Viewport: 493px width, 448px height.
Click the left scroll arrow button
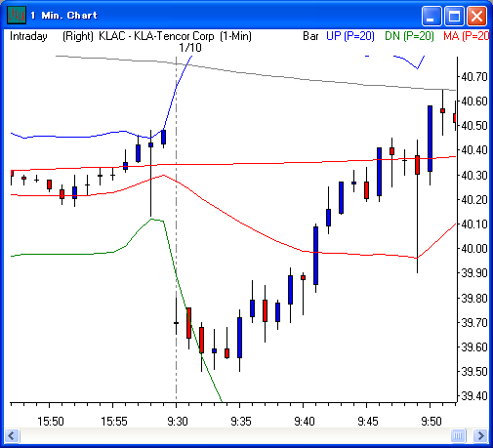(13, 435)
